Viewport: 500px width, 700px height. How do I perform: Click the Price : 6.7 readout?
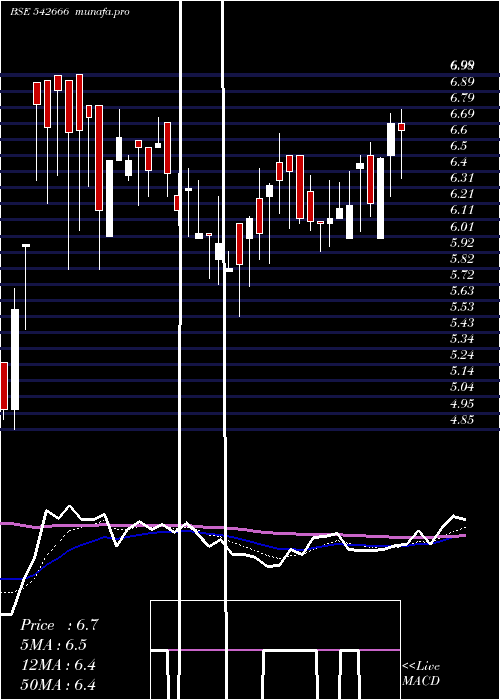[59, 625]
